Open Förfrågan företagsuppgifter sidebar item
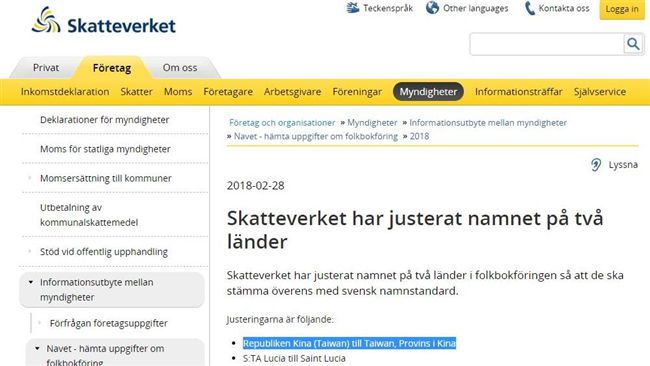The height and width of the screenshot is (366, 650). coord(109,323)
